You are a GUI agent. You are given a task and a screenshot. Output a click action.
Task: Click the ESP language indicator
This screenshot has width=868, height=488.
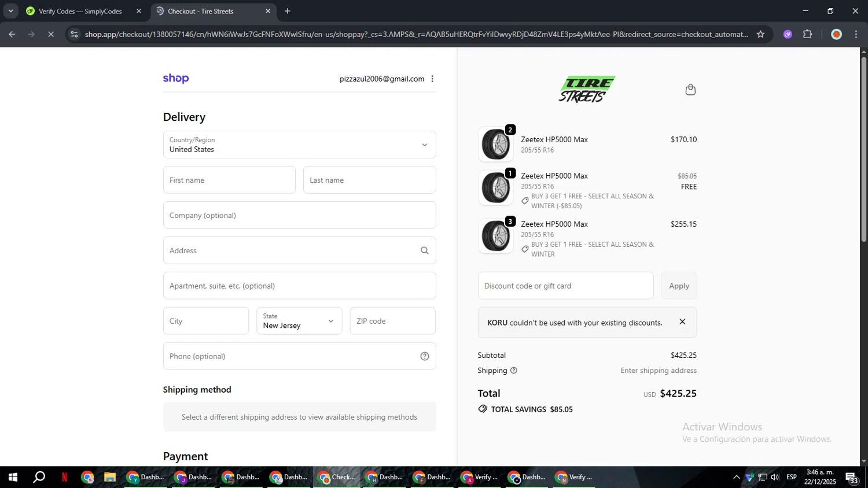click(792, 477)
